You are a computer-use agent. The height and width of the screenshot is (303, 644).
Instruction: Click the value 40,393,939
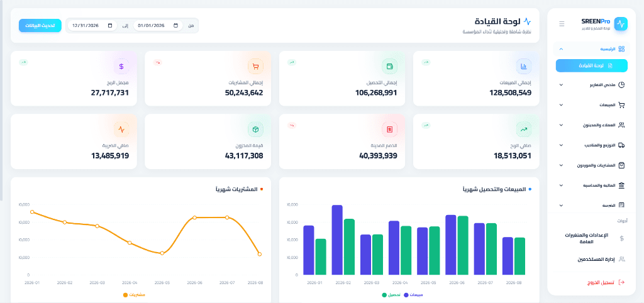click(x=378, y=156)
